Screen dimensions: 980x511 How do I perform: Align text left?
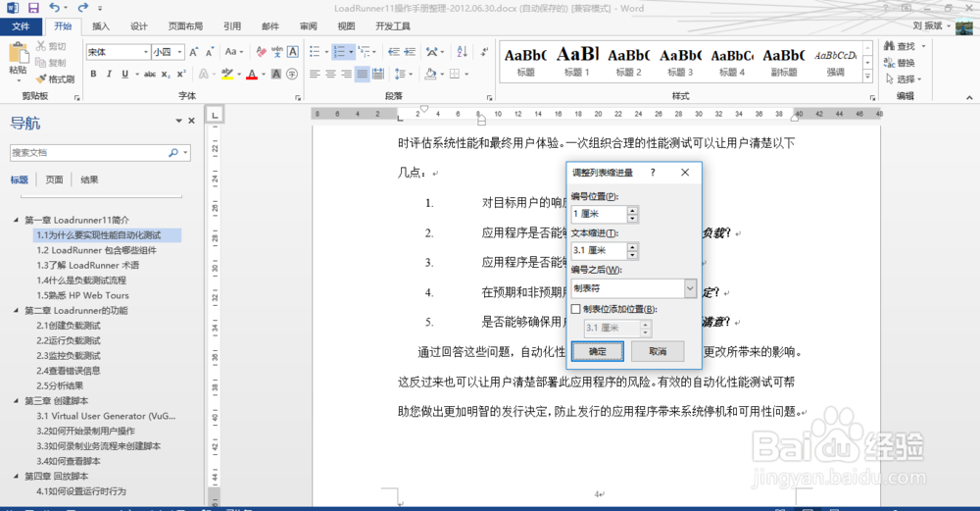tap(315, 74)
